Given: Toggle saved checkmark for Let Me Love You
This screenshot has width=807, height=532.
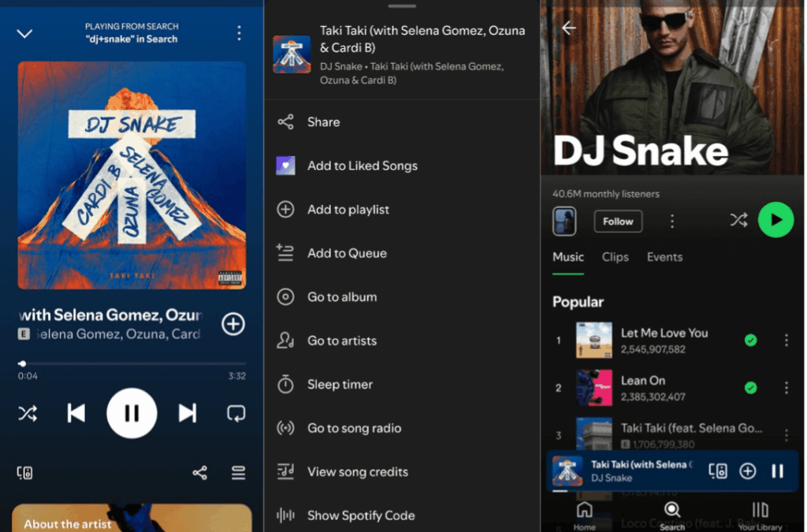Looking at the screenshot, I should [750, 340].
